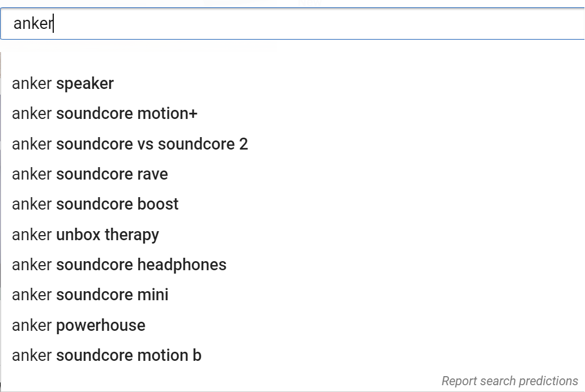
Task: Select 'anker soundcore headphones' from the list
Action: coord(119,265)
